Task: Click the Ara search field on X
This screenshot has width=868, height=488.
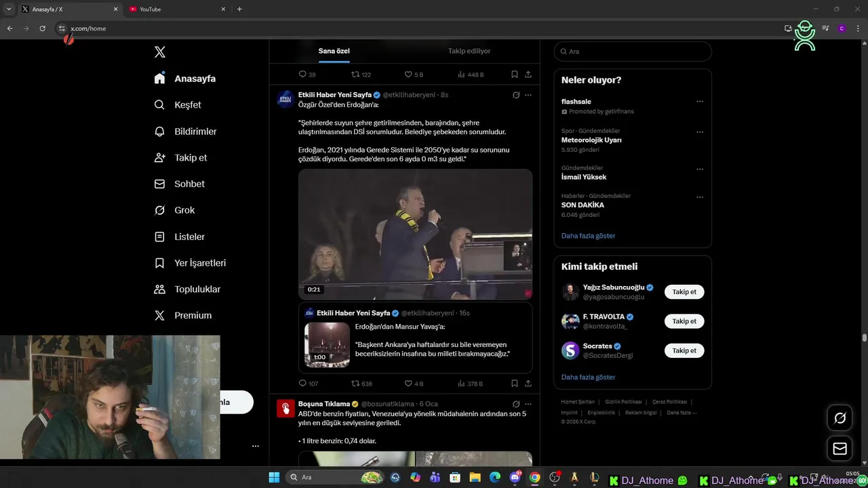Action: tap(633, 52)
